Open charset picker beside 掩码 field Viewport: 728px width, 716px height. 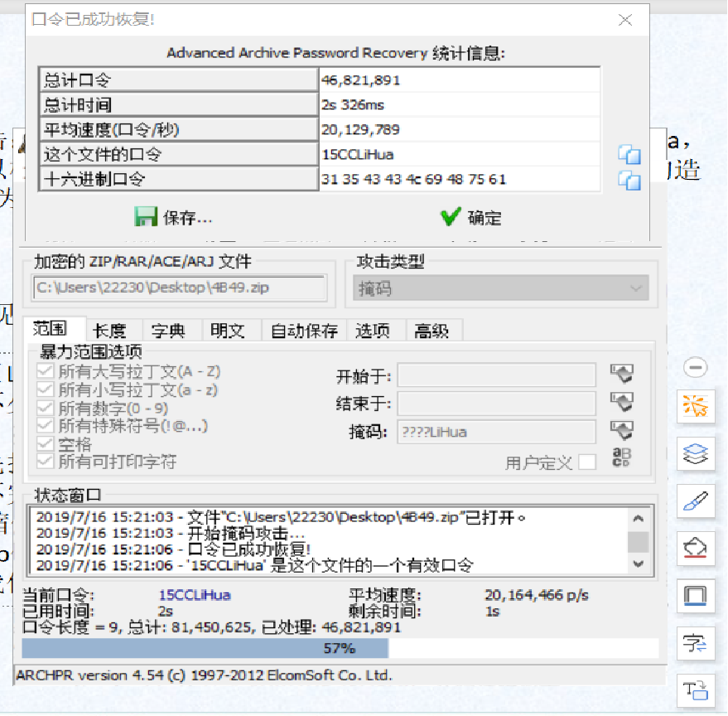tap(622, 431)
